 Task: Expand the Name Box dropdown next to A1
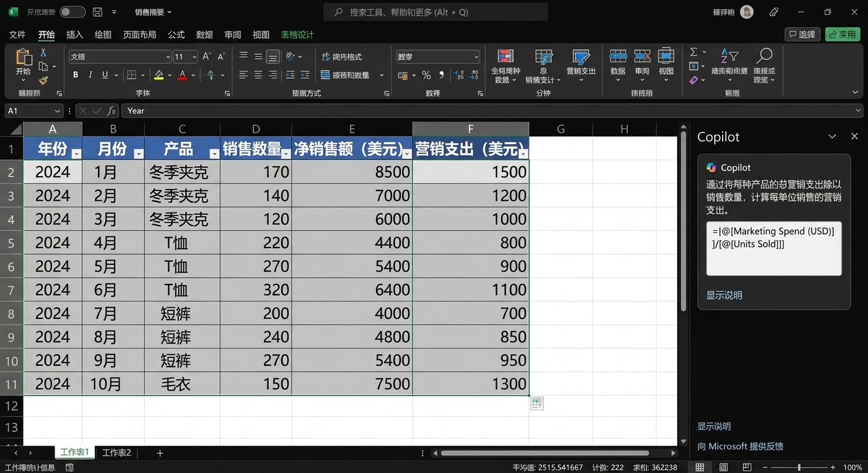coord(57,111)
